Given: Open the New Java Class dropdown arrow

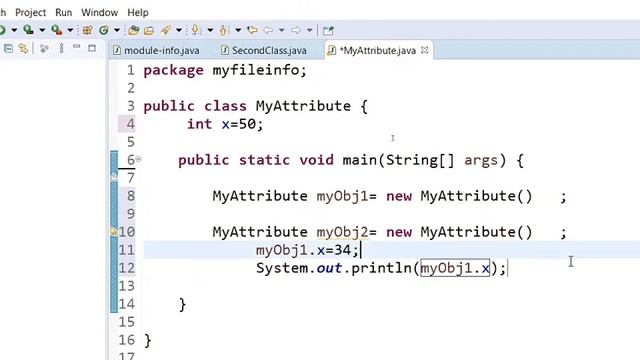Looking at the screenshot, I should coord(117,30).
